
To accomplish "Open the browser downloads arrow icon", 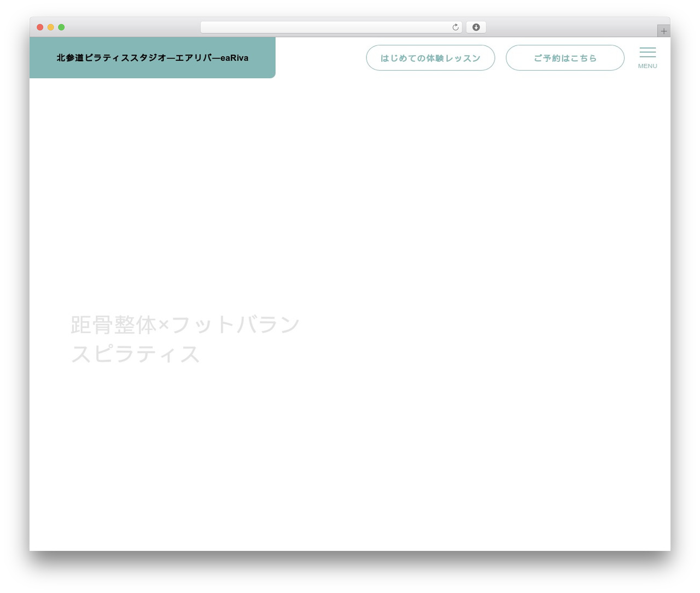I will pos(476,27).
